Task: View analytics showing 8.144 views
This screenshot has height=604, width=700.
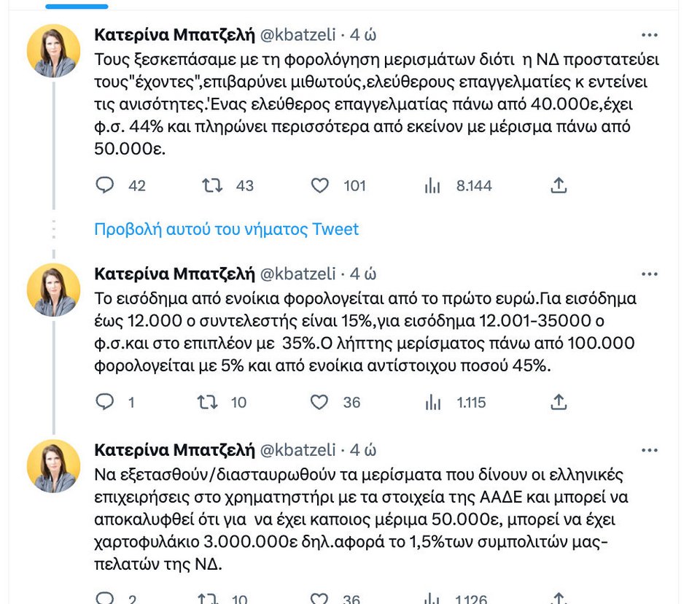Action: (432, 185)
